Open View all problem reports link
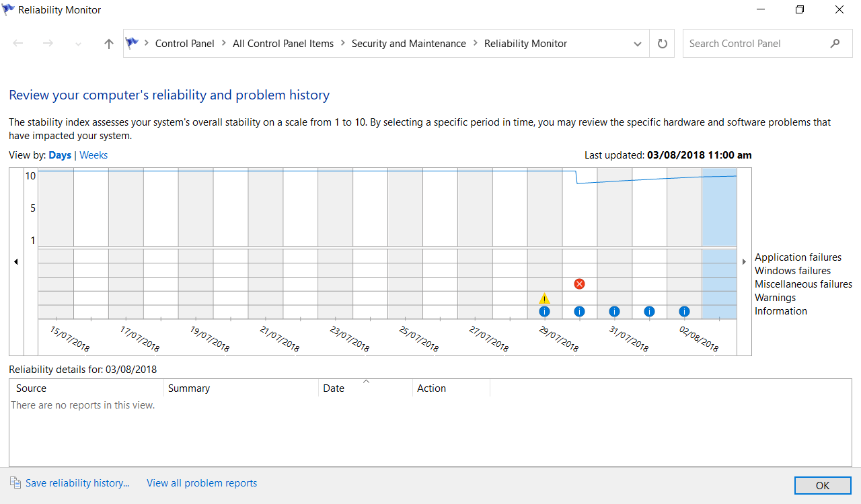Image resolution: width=861 pixels, height=504 pixels. tap(202, 483)
